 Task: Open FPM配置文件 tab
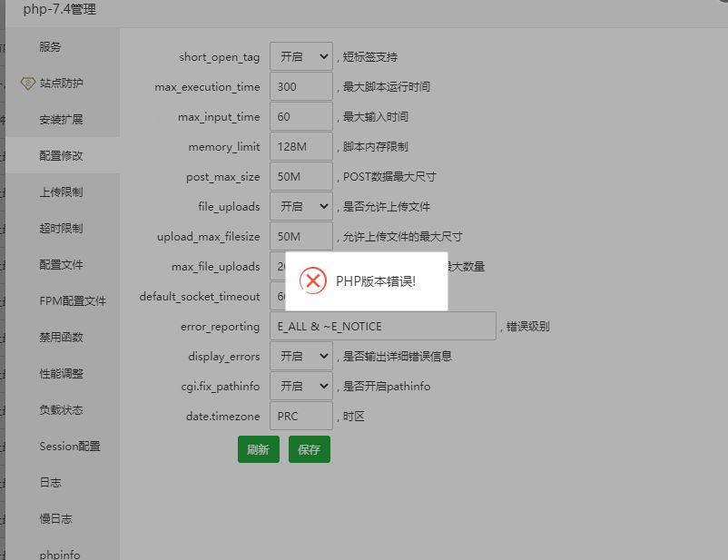pyautogui.click(x=73, y=301)
